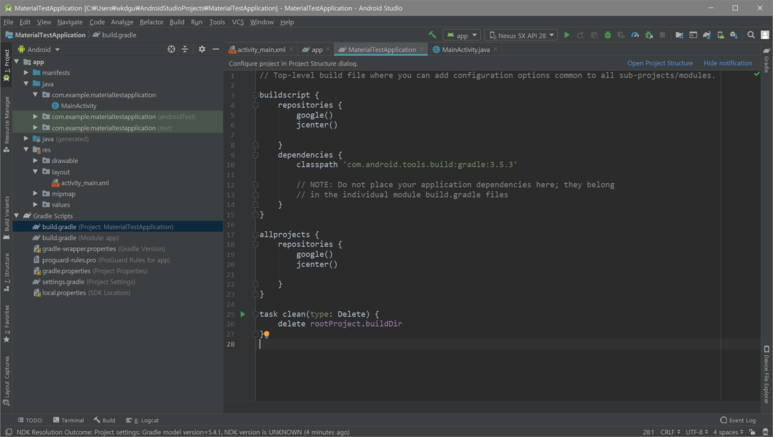Open the Device File Explorer side tab
The width and height of the screenshot is (773, 437).
coord(767,374)
